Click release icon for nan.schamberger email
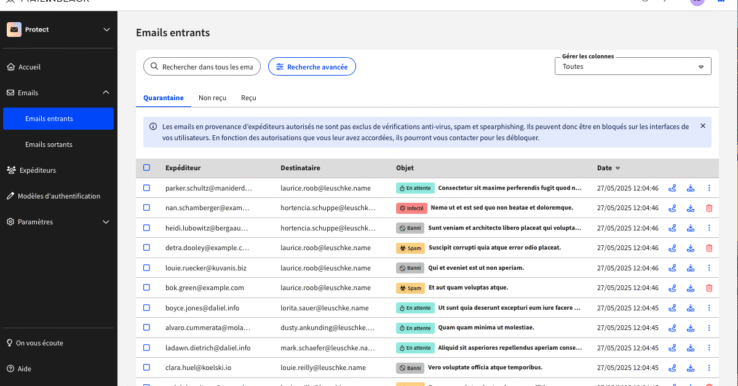This screenshot has height=386, width=738. coord(672,208)
